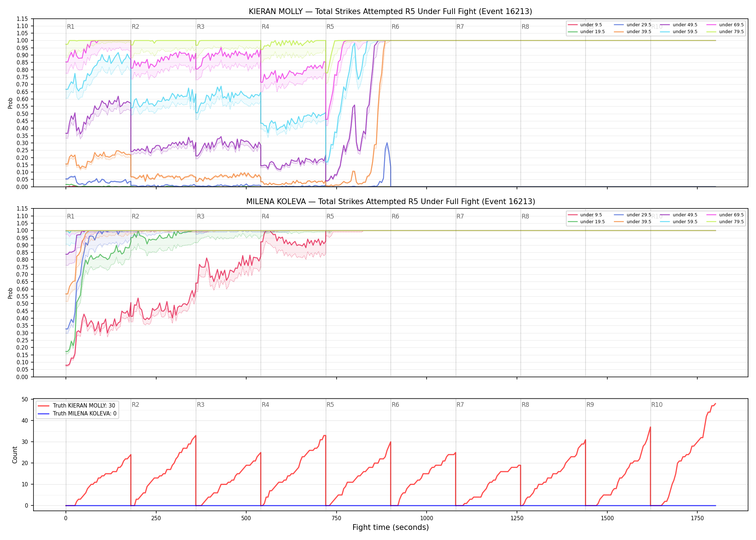Click the R2 round marker in Milena chart
Image resolution: width=756 pixels, height=540 pixels.
click(135, 216)
